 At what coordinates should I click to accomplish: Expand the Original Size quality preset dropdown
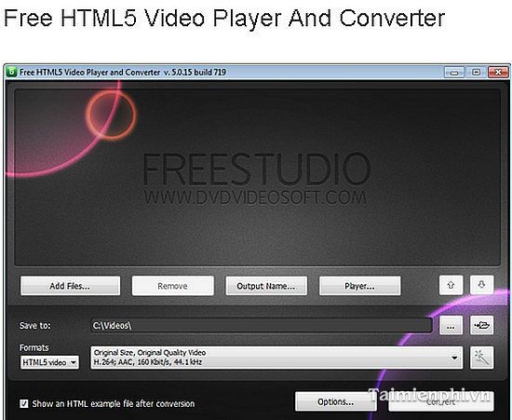pyautogui.click(x=276, y=358)
